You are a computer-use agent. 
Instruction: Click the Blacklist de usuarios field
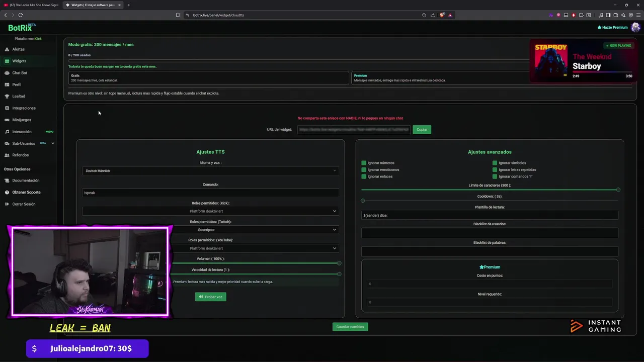click(490, 233)
